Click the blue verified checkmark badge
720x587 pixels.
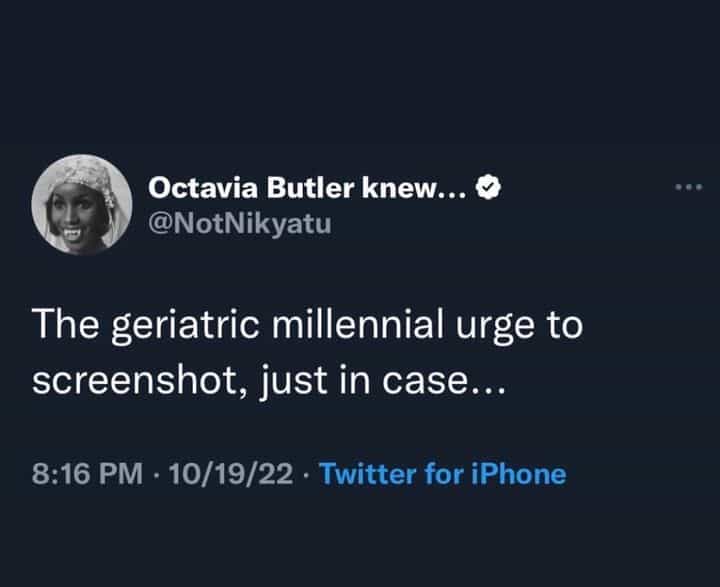[487, 187]
